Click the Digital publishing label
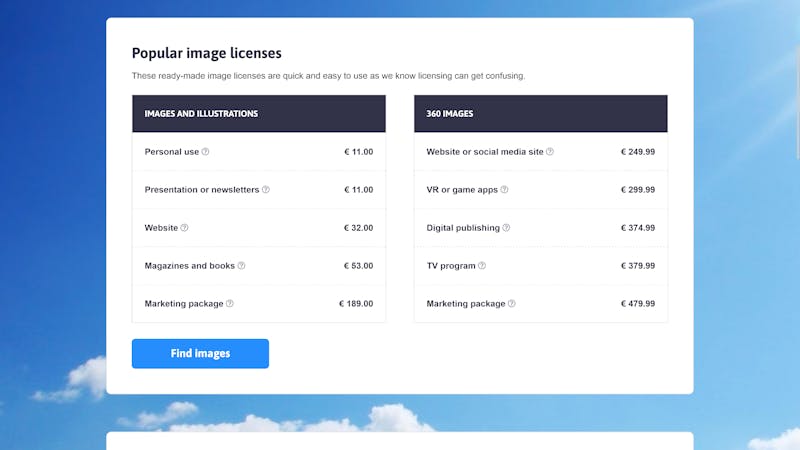 click(x=463, y=228)
